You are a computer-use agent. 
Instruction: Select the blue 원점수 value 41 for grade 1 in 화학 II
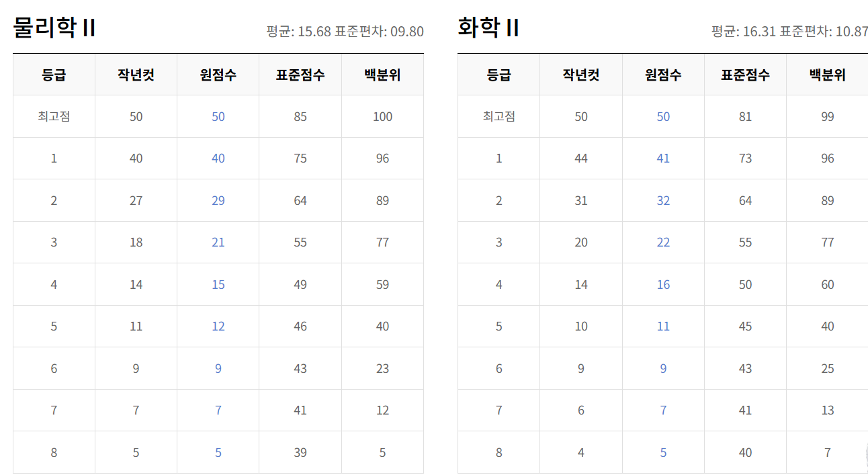[663, 158]
